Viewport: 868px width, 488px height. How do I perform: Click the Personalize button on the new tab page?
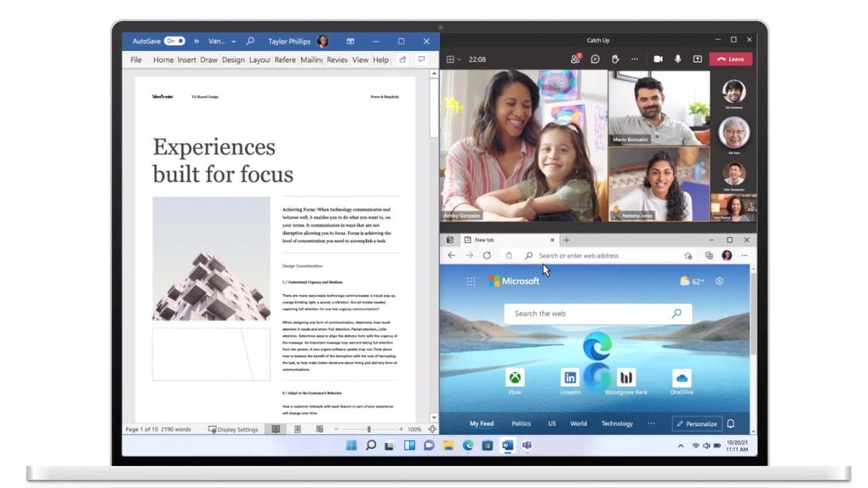(x=695, y=423)
